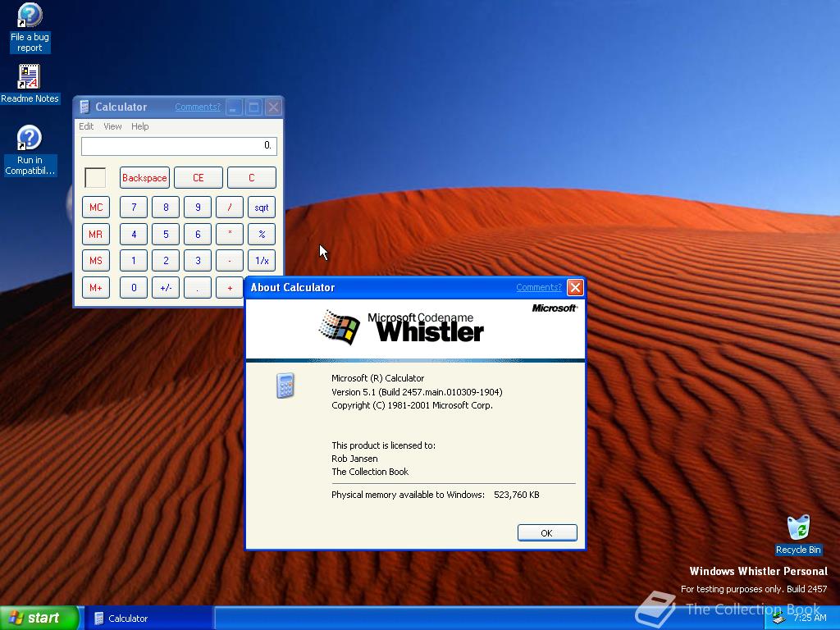Click the digit 4 button
Viewport: 840px width, 630px height.
pyautogui.click(x=134, y=234)
